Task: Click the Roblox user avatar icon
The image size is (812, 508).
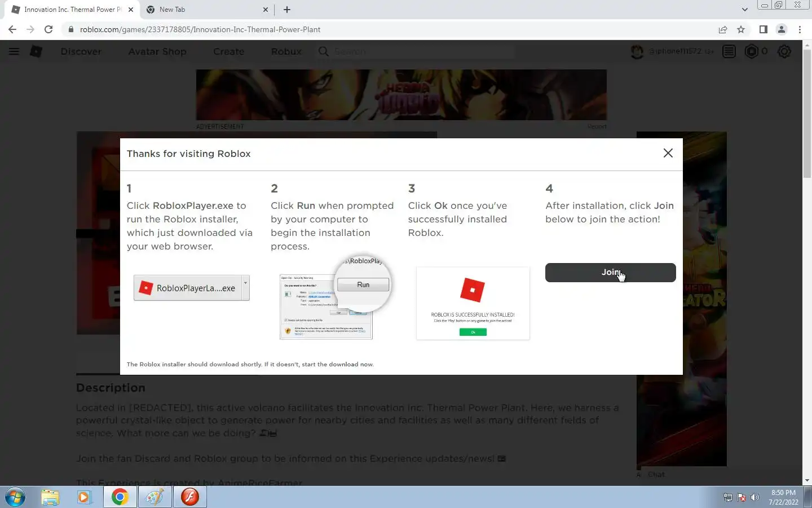Action: tap(637, 51)
